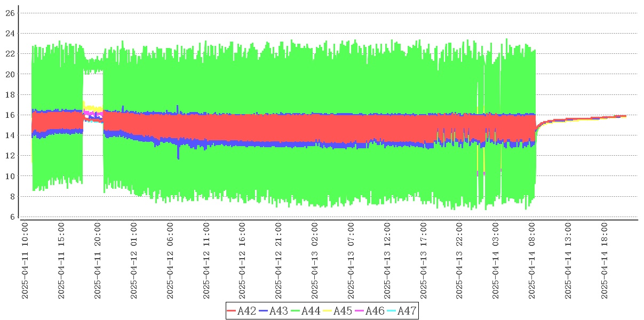644x320 pixels.
Task: Toggle the A42 series legend label
Action: click(247, 311)
